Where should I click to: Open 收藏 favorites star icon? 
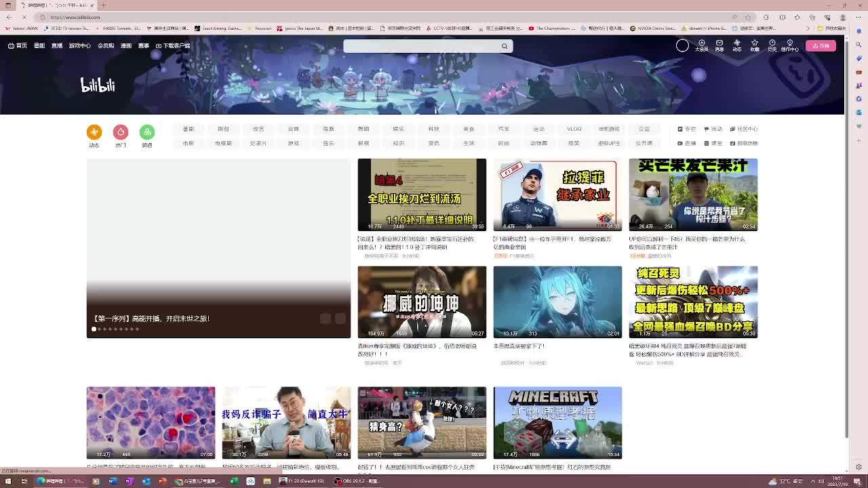click(754, 43)
